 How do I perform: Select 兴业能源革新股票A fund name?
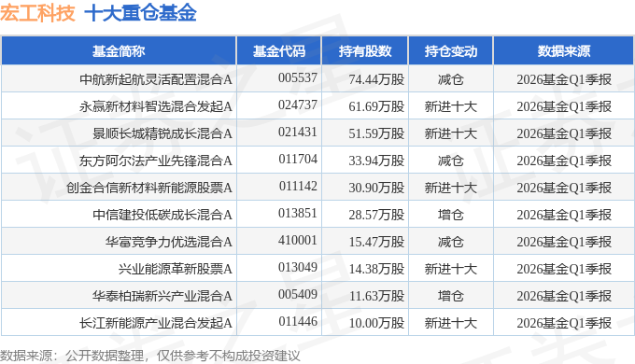pos(176,269)
